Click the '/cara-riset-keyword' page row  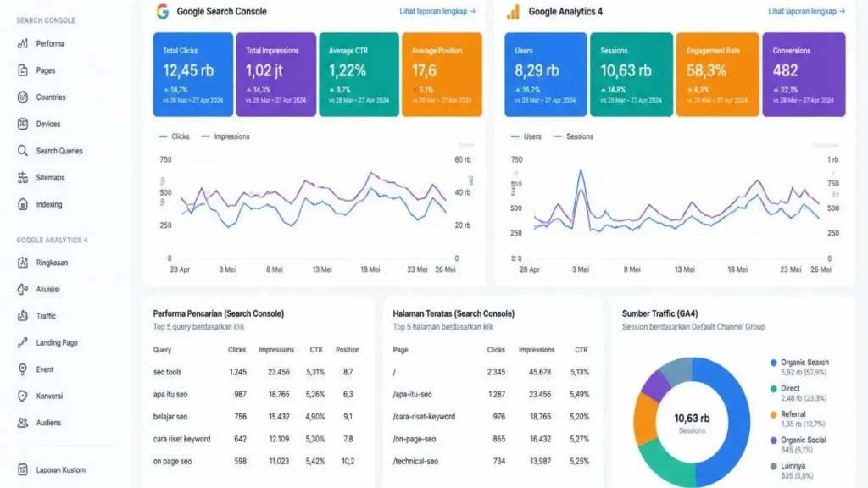click(x=491, y=417)
